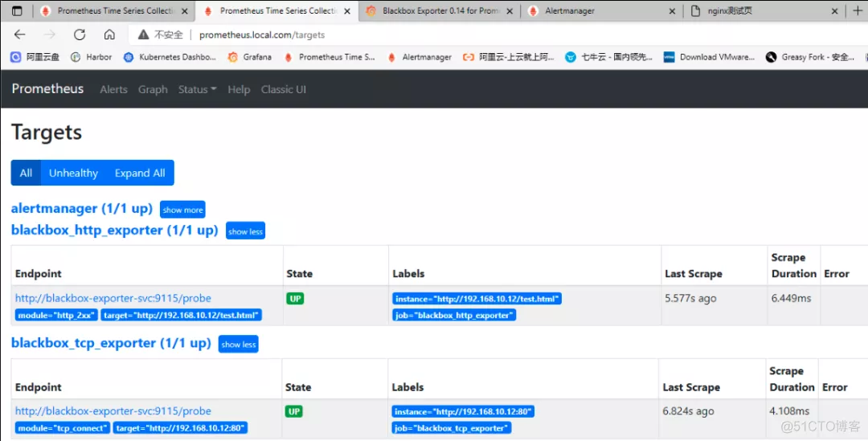
Task: Open the blackbox_tcp_exporter (1/1 up) heading
Action: [111, 342]
